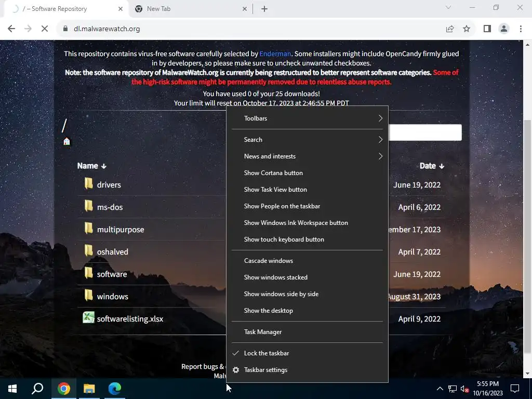Select Show touch keyboard button
Screen dimensions: 532x399
pos(307,240)
